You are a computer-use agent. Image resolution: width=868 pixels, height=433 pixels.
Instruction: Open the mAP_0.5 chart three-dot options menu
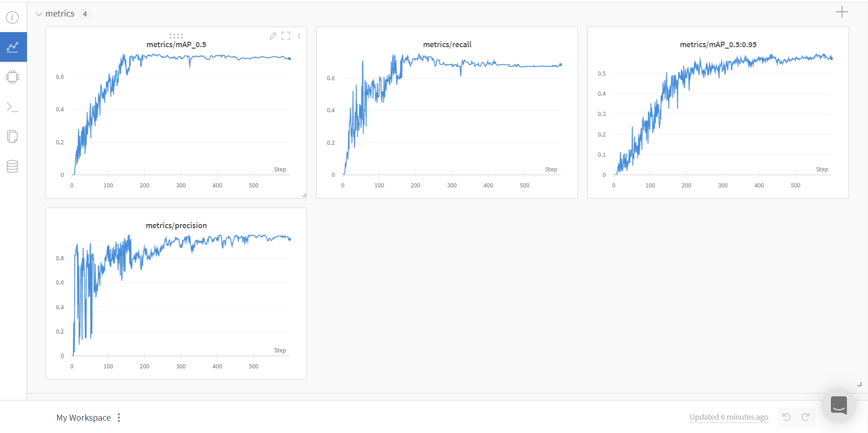point(299,36)
